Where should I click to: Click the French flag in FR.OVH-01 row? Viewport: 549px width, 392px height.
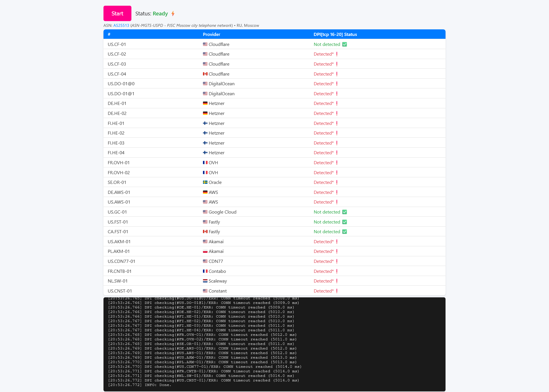tap(205, 163)
